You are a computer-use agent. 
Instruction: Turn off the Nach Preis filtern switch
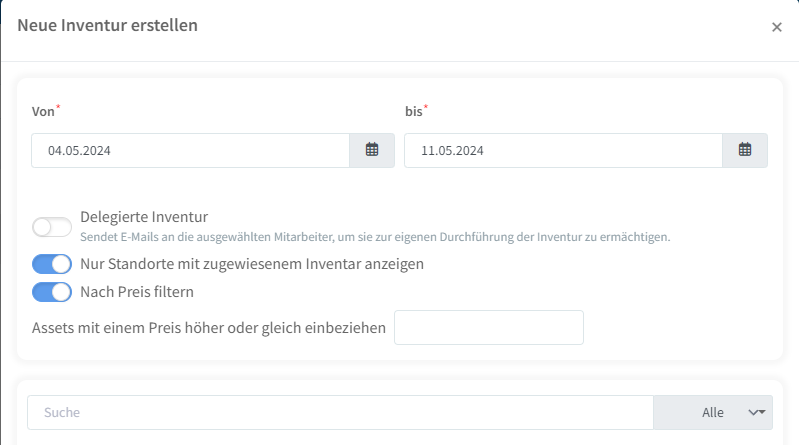pyautogui.click(x=52, y=292)
